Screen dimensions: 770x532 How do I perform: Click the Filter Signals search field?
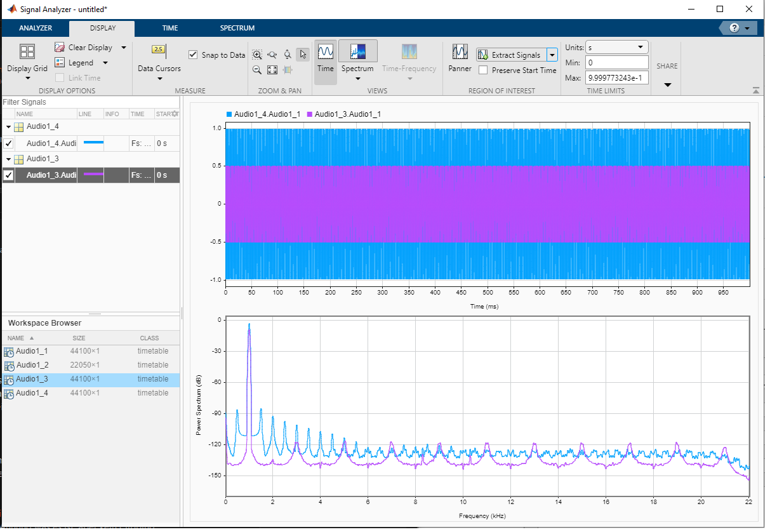coord(90,102)
